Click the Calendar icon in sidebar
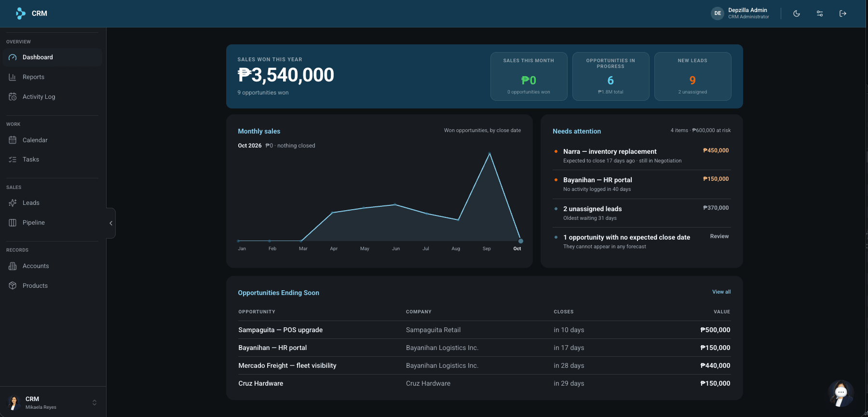This screenshot has height=417, width=868. pos(13,140)
